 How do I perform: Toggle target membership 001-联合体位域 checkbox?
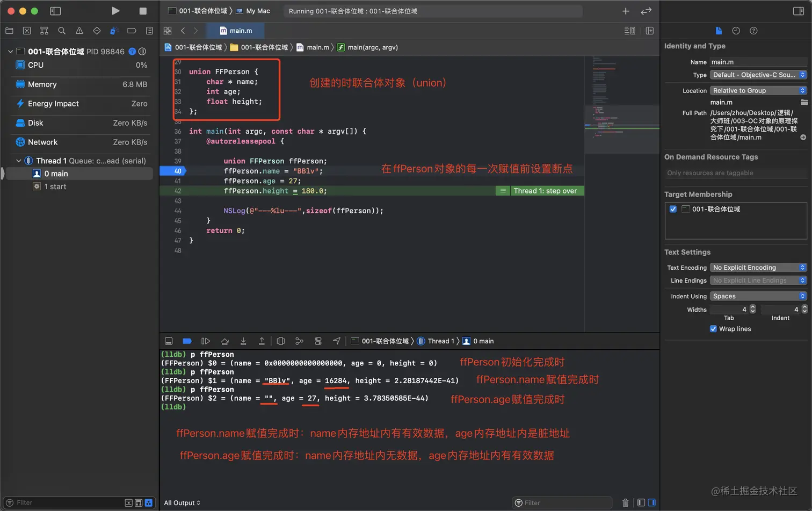point(673,209)
